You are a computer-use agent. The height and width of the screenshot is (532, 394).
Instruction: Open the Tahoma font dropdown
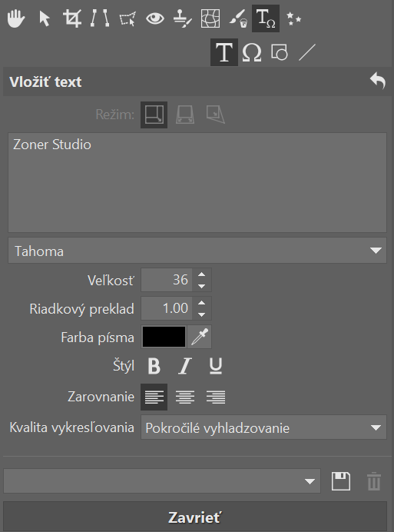pos(197,251)
